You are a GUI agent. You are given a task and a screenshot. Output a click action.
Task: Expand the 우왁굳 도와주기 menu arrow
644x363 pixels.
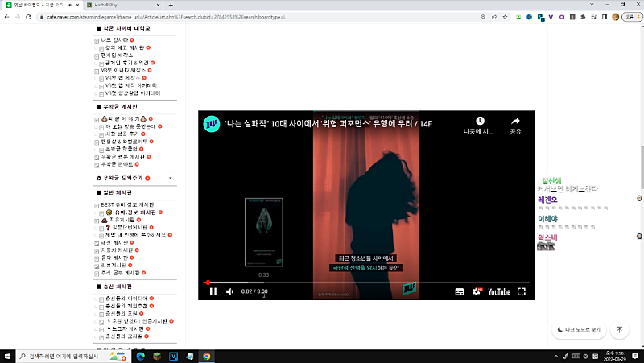point(171,178)
